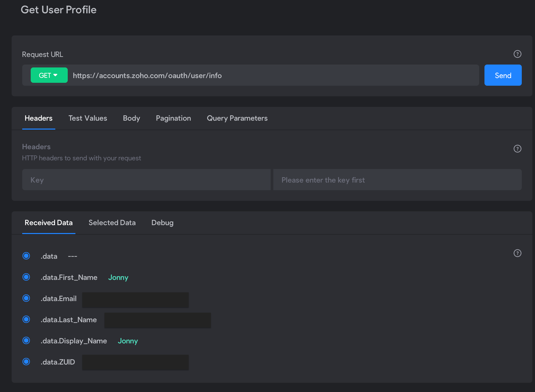This screenshot has width=535, height=392.
Task: Open the Debug tab
Action: click(x=162, y=223)
